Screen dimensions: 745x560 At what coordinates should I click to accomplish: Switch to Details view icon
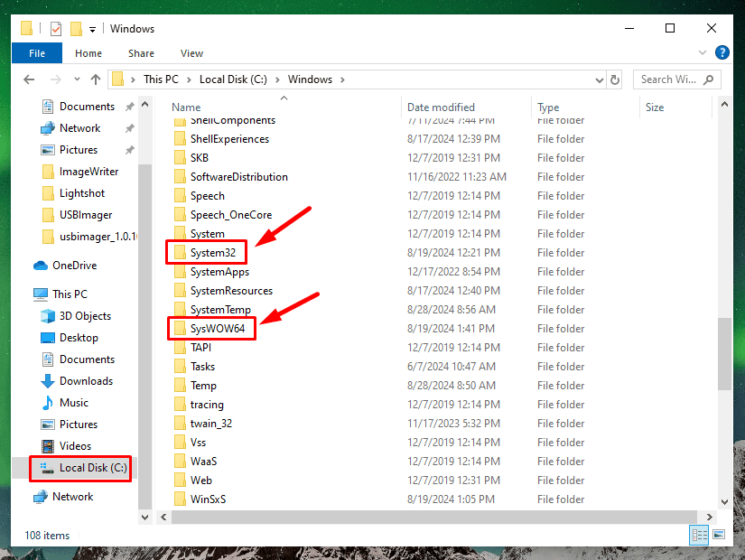pos(699,536)
